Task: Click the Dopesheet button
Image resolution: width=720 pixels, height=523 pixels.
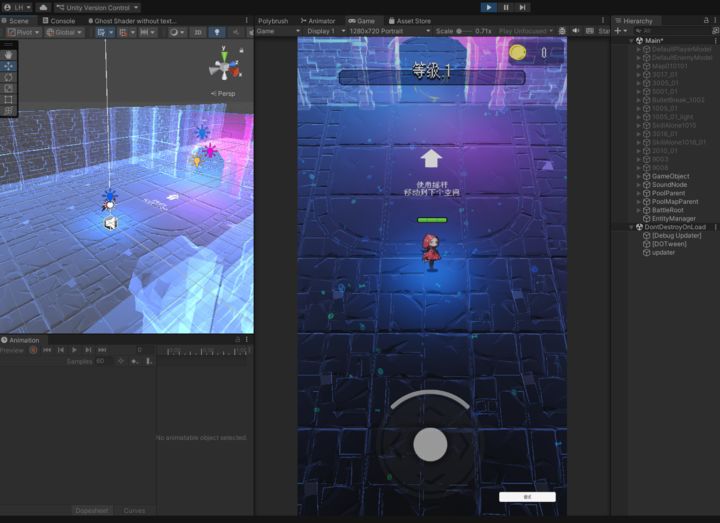Action: 92,510
